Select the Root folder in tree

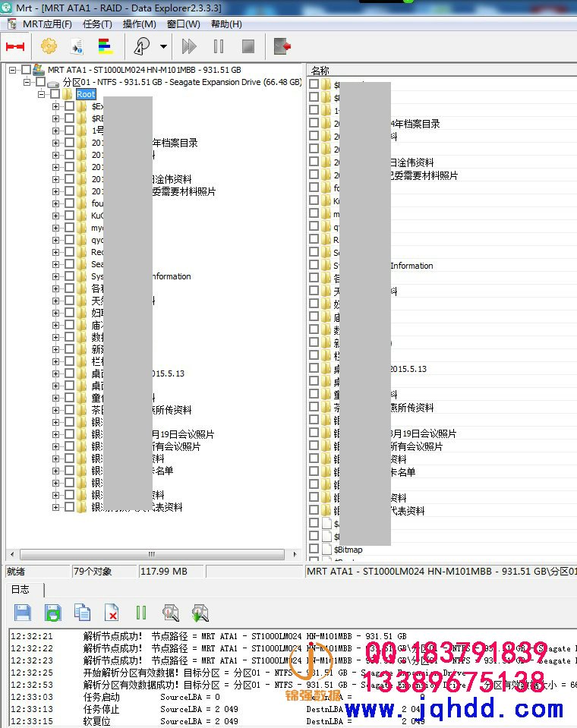click(x=86, y=94)
